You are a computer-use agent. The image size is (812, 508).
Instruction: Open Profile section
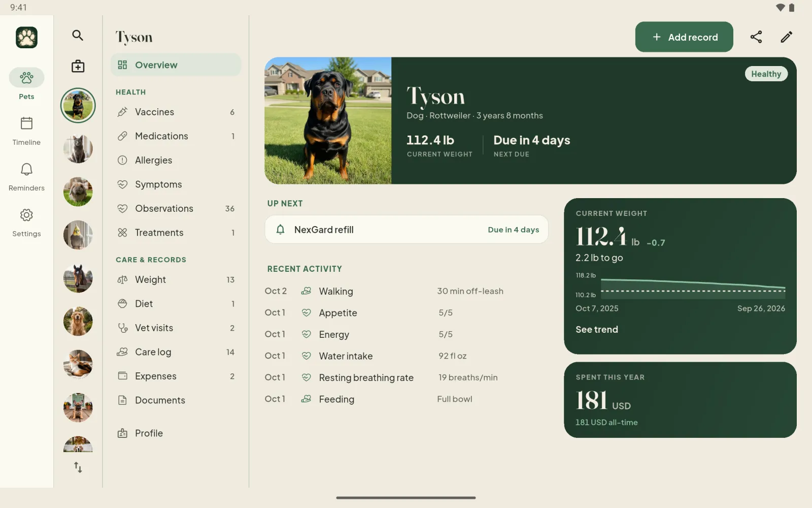176,433
